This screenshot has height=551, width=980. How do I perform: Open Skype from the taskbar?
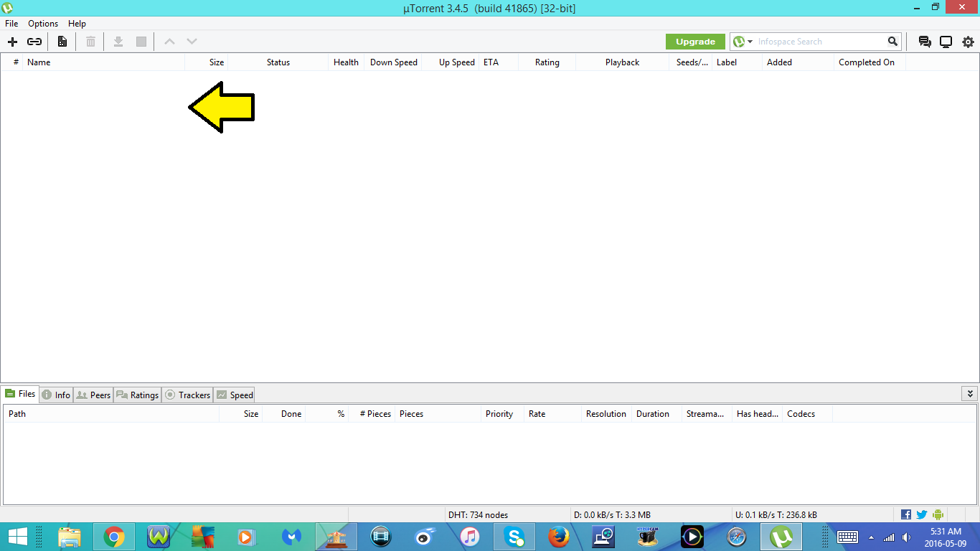tap(514, 537)
